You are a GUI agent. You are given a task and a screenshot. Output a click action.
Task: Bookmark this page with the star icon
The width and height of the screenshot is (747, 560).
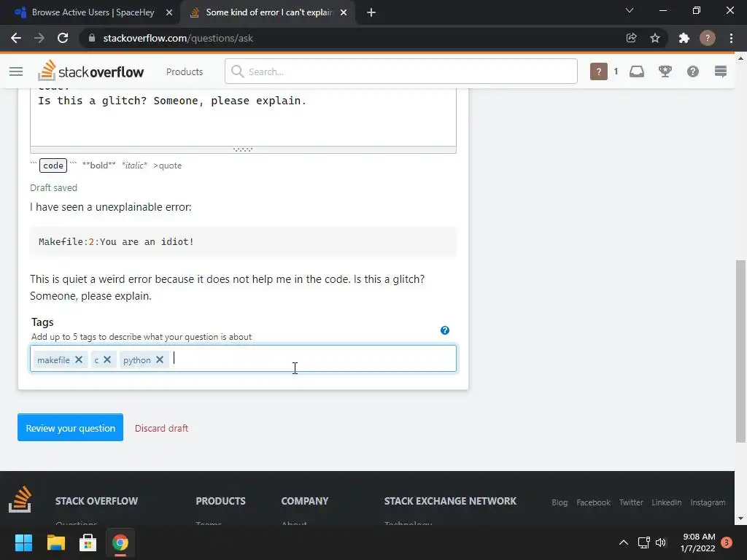tap(655, 38)
